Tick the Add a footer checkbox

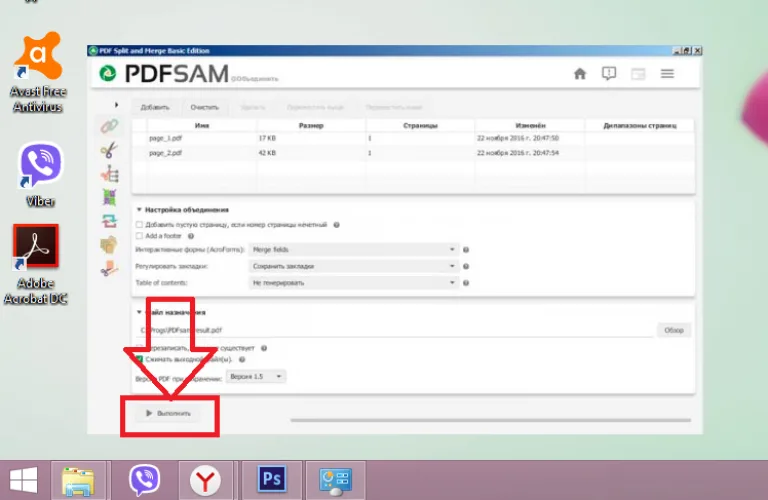[x=140, y=236]
